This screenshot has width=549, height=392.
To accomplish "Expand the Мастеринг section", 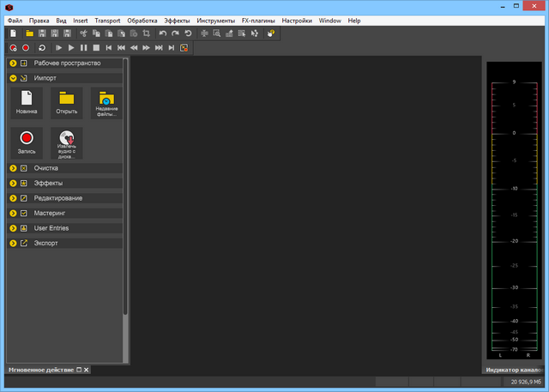I will click(x=14, y=213).
